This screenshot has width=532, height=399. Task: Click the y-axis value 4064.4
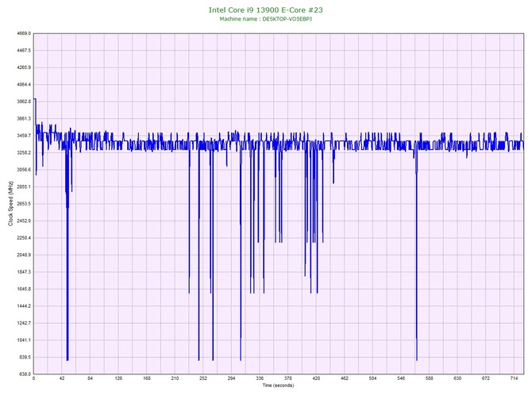(24, 84)
